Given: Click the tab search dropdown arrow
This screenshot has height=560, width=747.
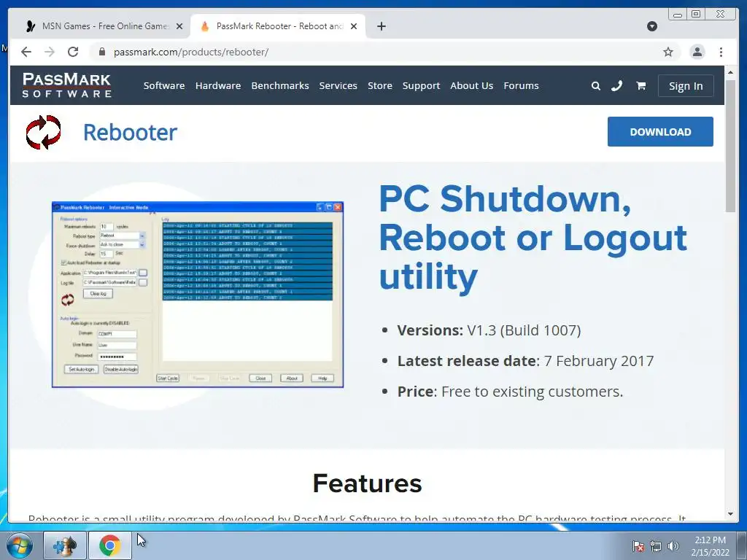Looking at the screenshot, I should tap(652, 26).
